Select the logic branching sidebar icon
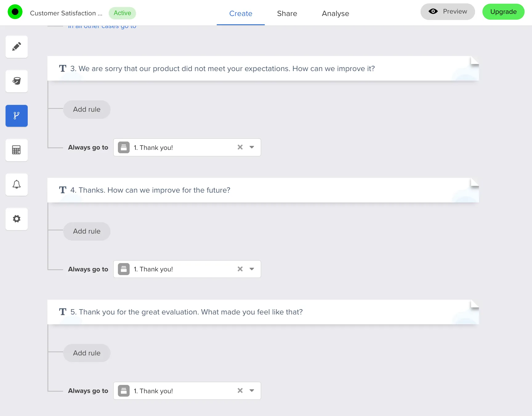The image size is (532, 416). click(17, 116)
